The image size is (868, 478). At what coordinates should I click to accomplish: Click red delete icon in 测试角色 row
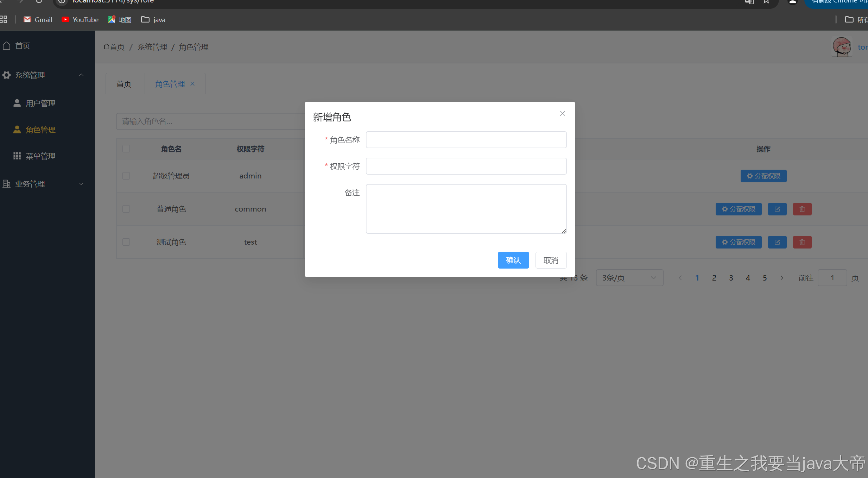pyautogui.click(x=802, y=242)
